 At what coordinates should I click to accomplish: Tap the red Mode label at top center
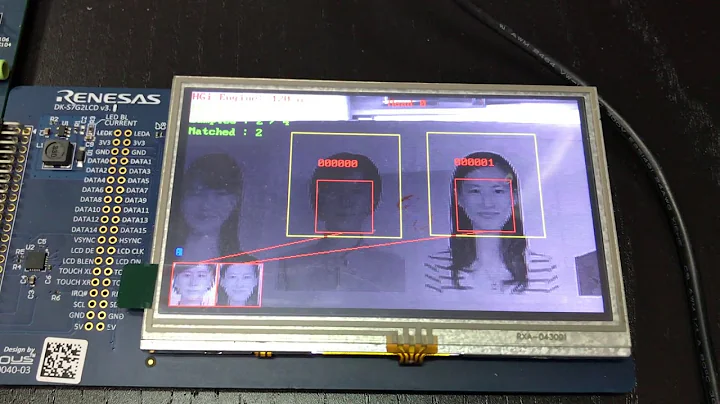407,103
